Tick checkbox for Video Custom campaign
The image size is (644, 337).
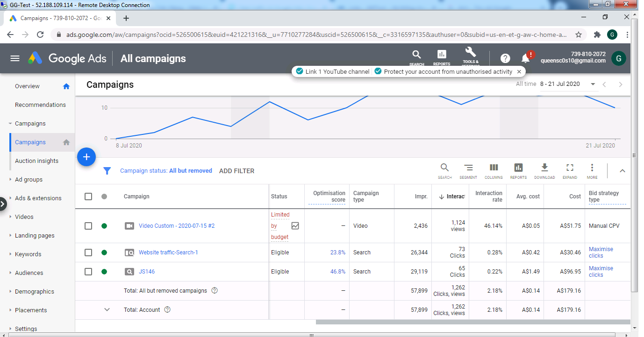88,226
